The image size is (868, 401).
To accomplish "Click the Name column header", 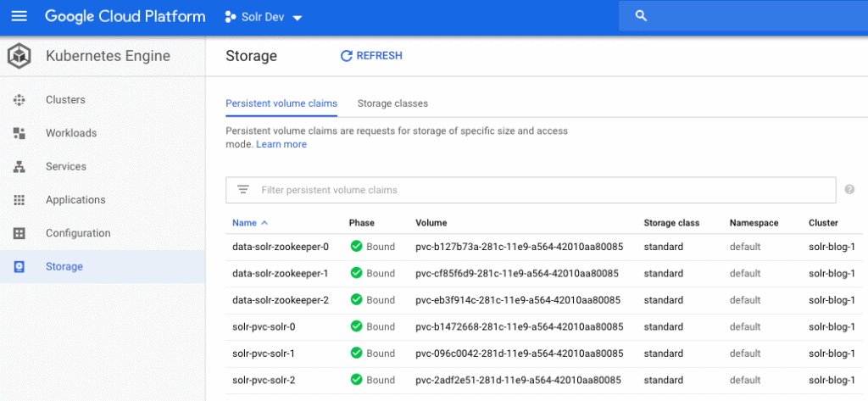I will [245, 223].
